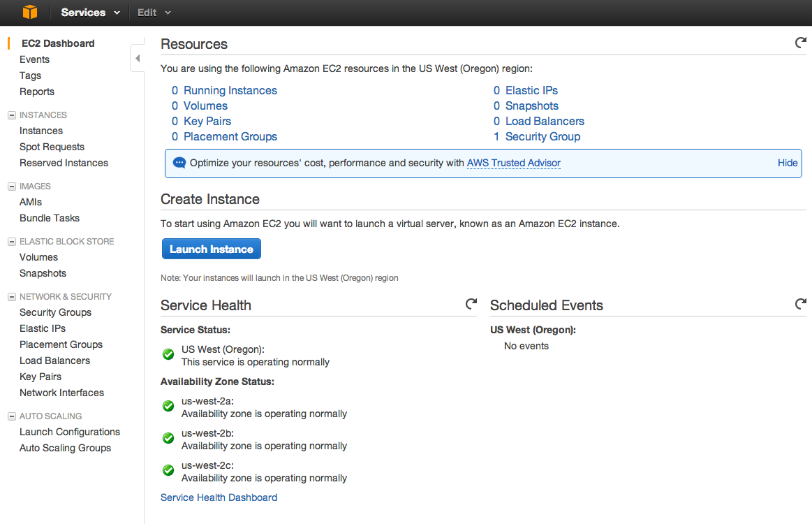Open Spot Requests in the sidebar
Screen dimensions: 812x524
[52, 147]
